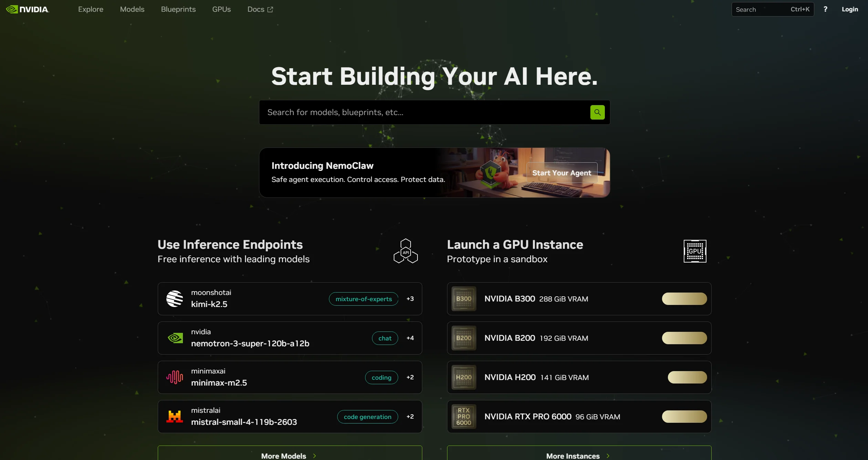Open the Blueprints menu item
The height and width of the screenshot is (460, 868).
178,9
